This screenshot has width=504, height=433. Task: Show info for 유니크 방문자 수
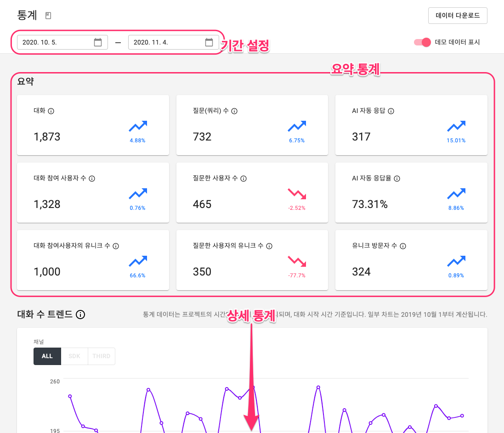coord(403,246)
